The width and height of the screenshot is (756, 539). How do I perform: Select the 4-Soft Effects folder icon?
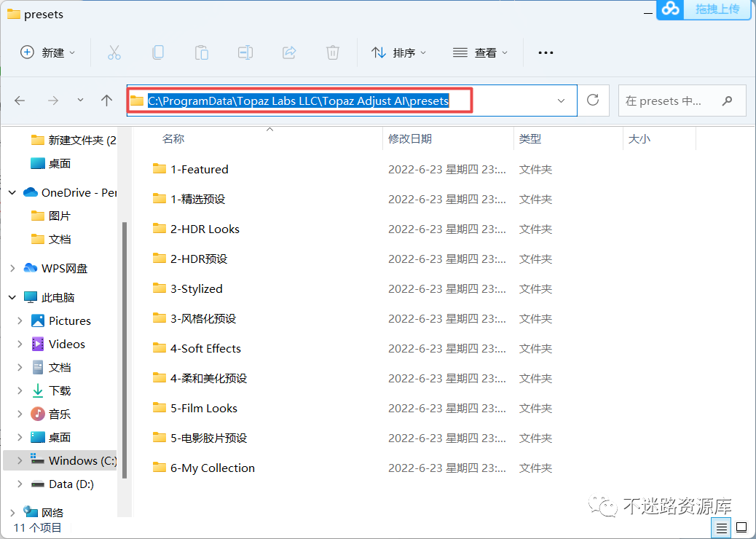(160, 348)
